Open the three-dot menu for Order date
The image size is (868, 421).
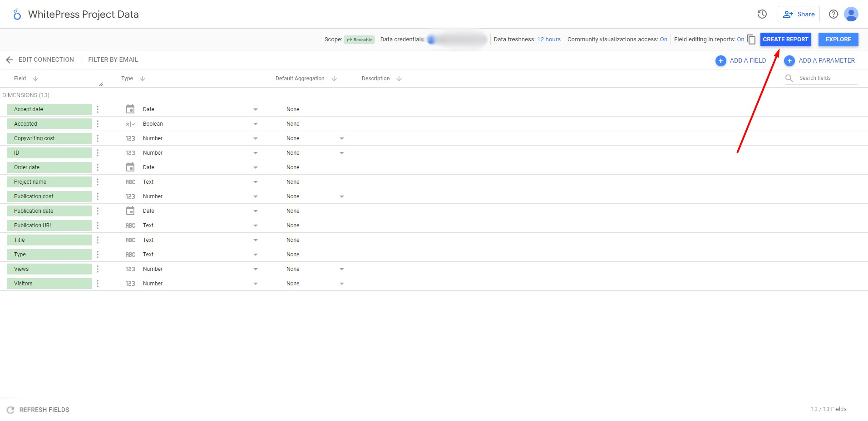[x=98, y=167]
